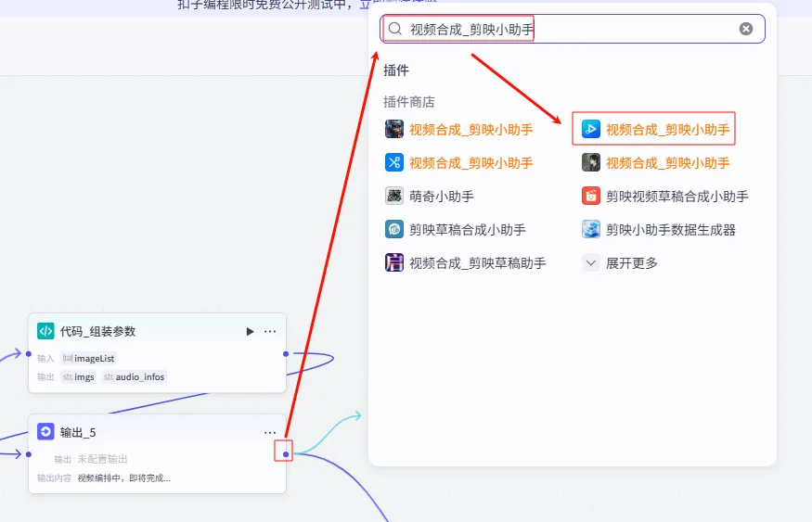Click the imgs output tag
The image size is (812, 522).
(79, 377)
